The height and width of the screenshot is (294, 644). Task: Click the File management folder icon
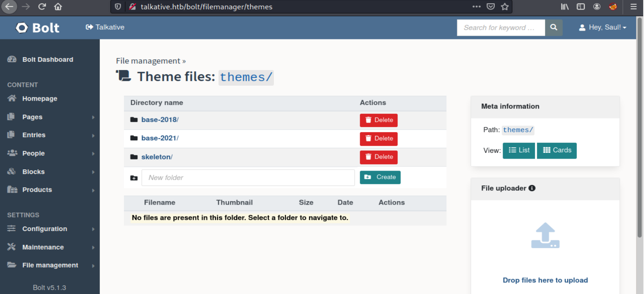click(11, 265)
